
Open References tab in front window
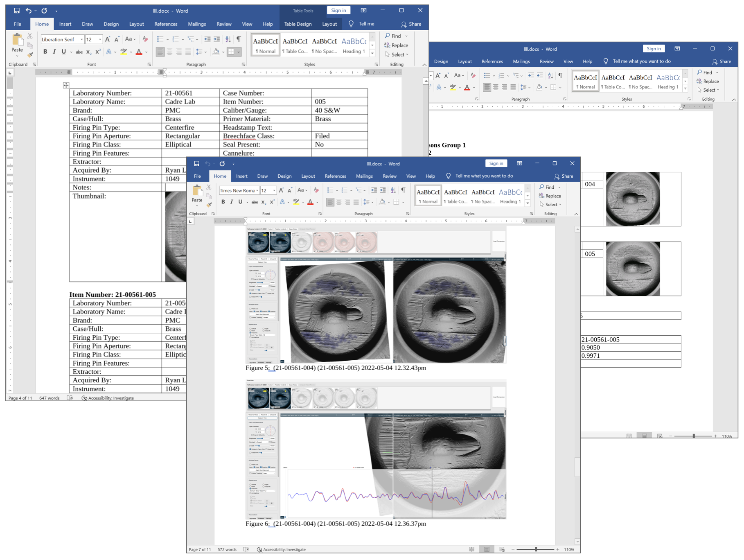point(335,176)
